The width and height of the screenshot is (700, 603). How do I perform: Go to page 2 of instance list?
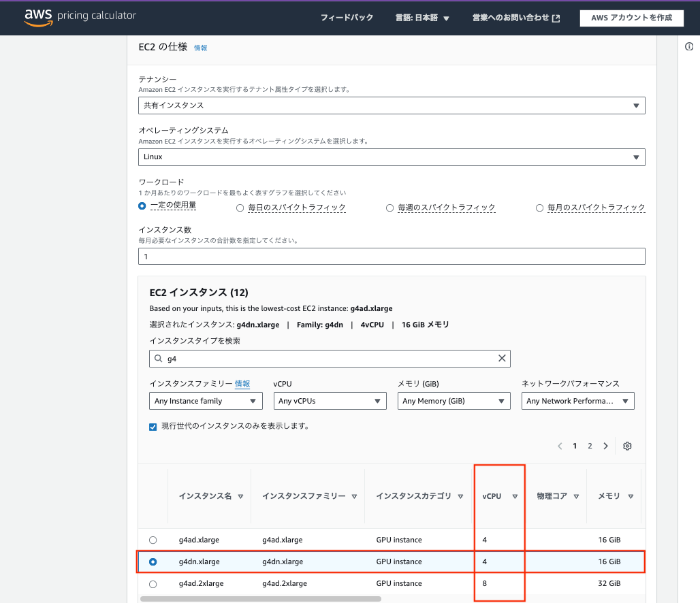pyautogui.click(x=590, y=446)
